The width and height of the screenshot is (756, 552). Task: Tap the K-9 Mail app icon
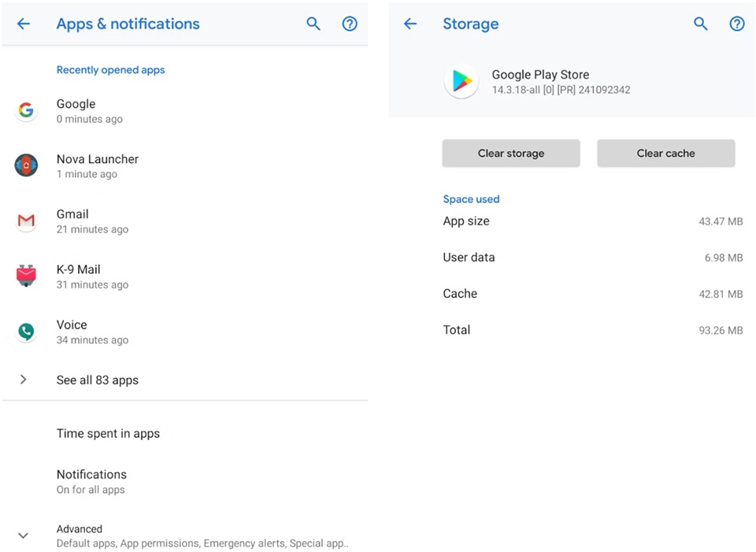coord(26,276)
